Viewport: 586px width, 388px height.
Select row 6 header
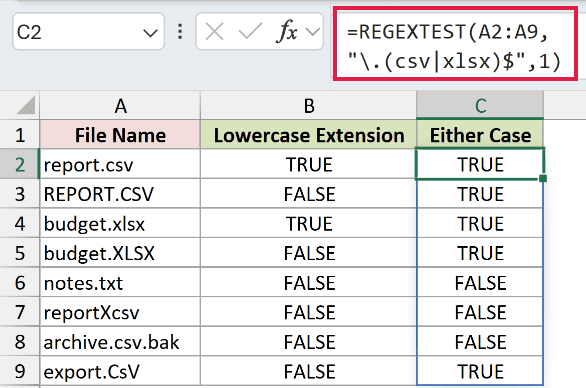20,282
